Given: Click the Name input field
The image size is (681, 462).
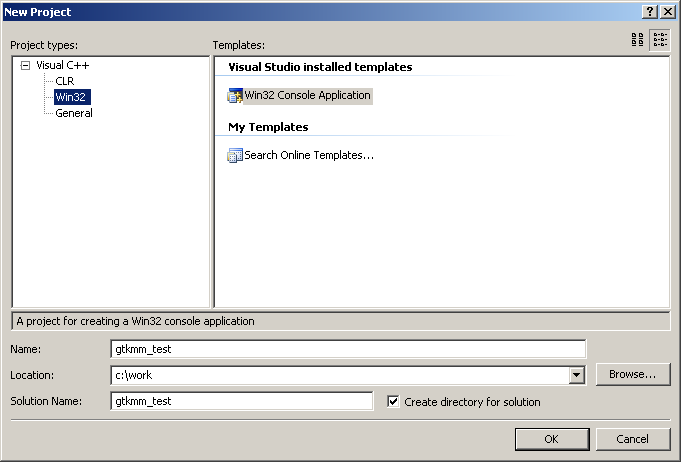Looking at the screenshot, I should [348, 349].
